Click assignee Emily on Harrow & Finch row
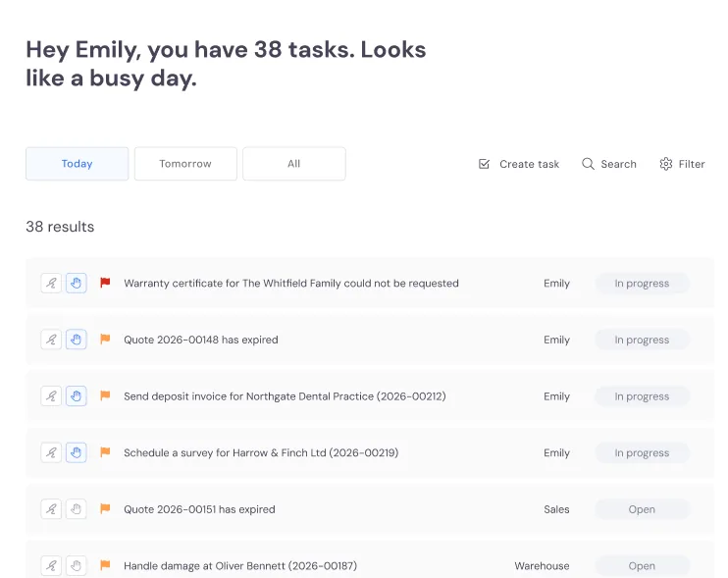Image resolution: width=728 pixels, height=578 pixels. (x=556, y=452)
